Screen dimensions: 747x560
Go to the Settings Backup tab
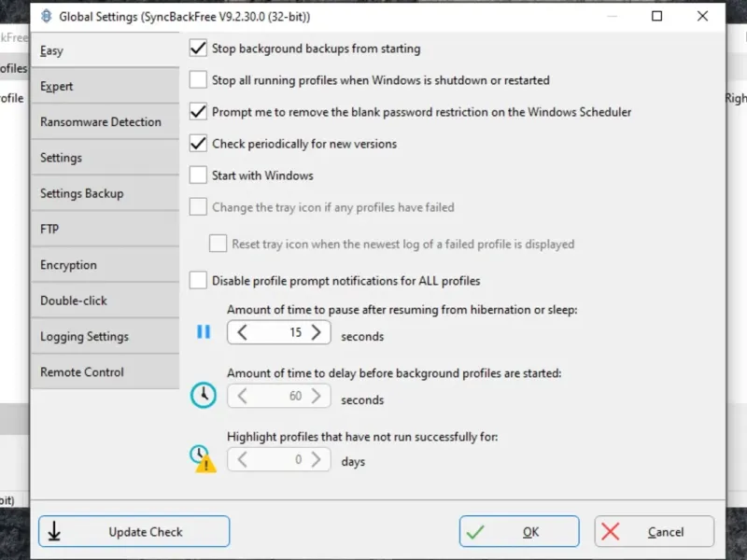click(105, 193)
